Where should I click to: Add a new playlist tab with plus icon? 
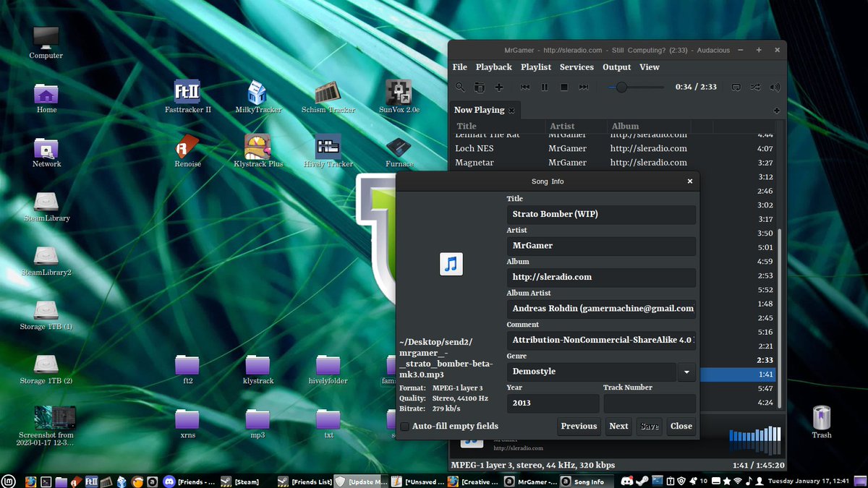pos(776,111)
